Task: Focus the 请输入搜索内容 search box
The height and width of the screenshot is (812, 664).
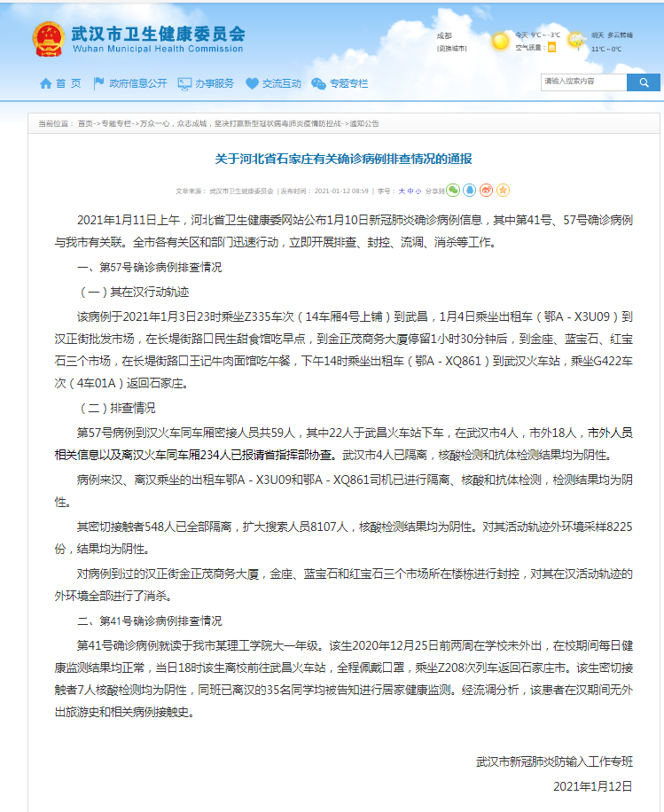Action: (583, 82)
